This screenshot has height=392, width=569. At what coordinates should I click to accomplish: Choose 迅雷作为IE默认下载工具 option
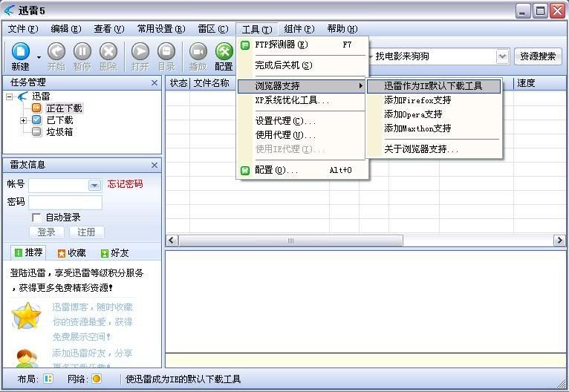pyautogui.click(x=434, y=86)
